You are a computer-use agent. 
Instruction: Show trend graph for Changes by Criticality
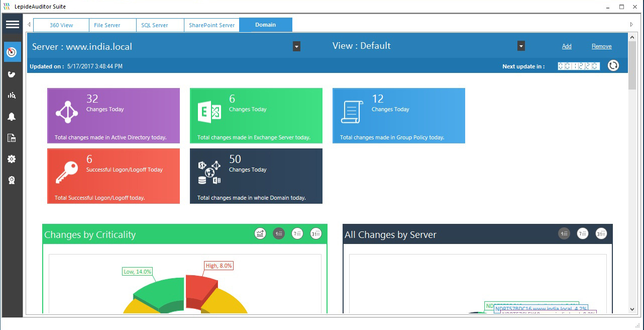click(260, 233)
